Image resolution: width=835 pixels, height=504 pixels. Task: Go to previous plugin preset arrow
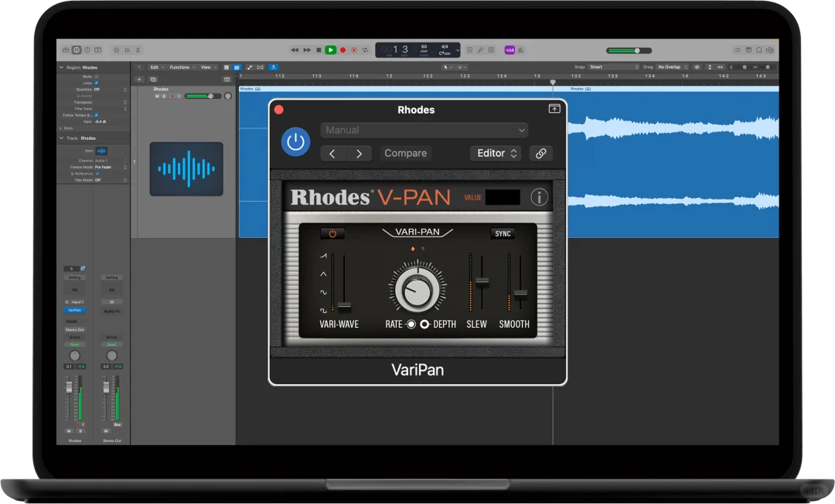[x=332, y=153]
